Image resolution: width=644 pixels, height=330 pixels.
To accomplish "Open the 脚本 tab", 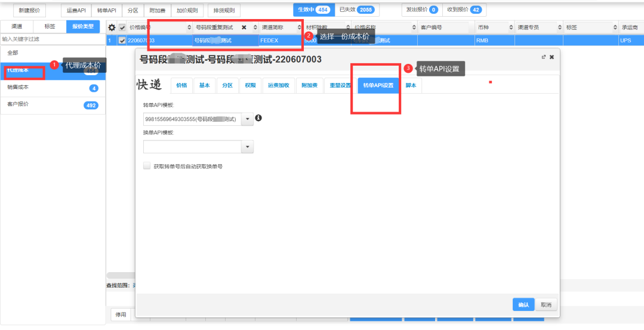I will click(x=411, y=85).
